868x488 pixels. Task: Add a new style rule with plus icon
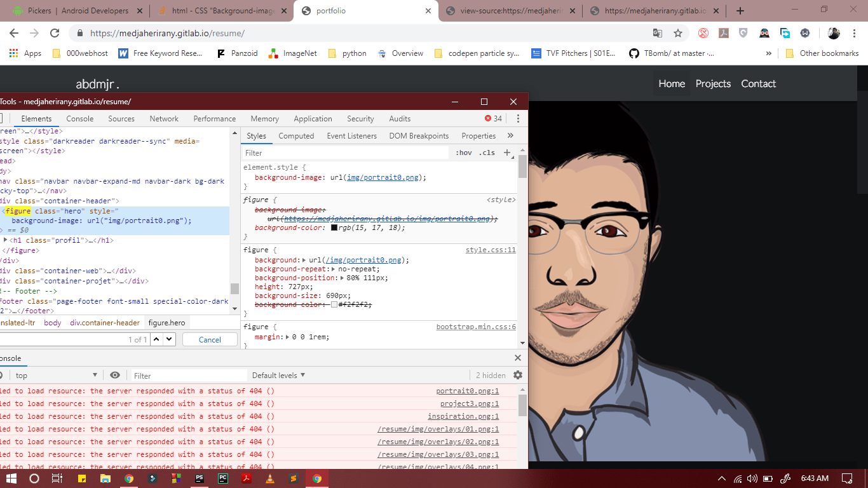point(507,152)
